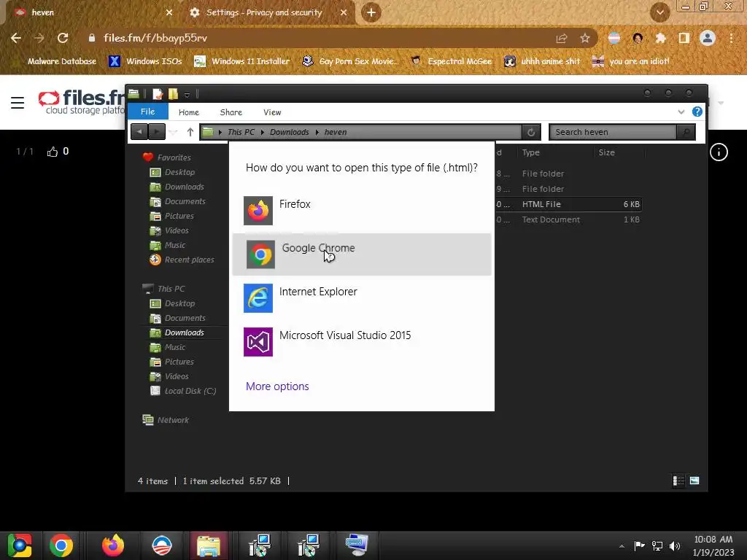Image resolution: width=747 pixels, height=560 pixels.
Task: Click new folder icon in quick access toolbar
Action: pyautogui.click(x=173, y=94)
